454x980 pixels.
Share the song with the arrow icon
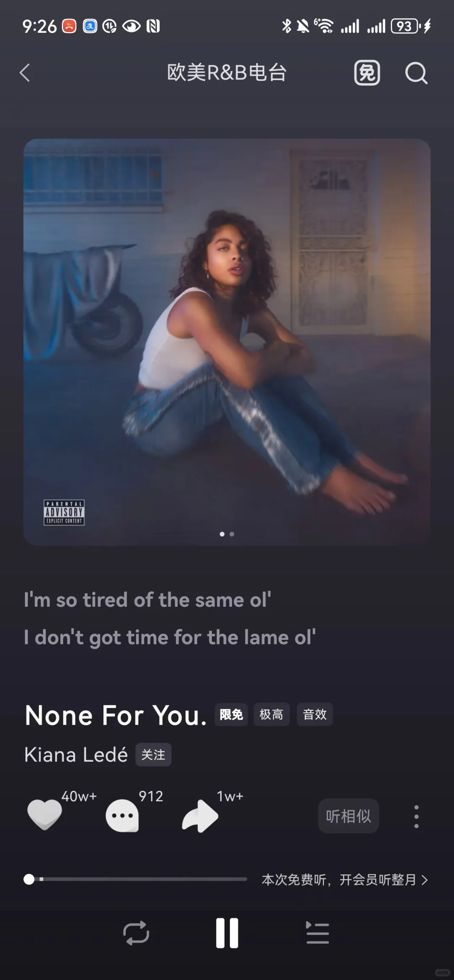(x=200, y=816)
